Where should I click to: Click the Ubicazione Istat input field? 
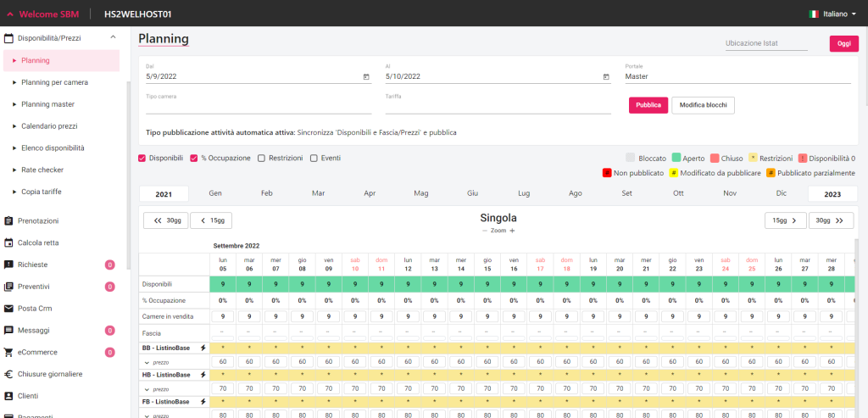766,44
